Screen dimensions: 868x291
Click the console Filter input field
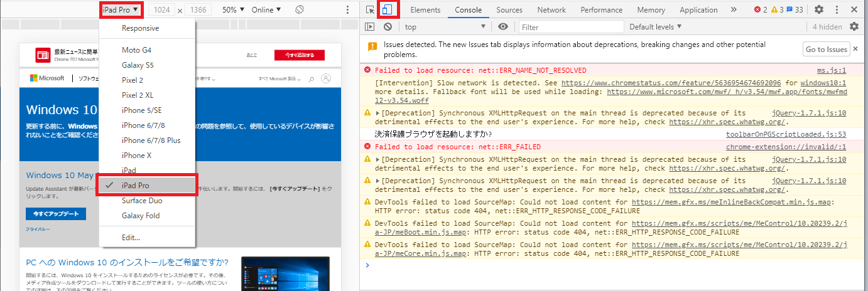click(x=571, y=27)
